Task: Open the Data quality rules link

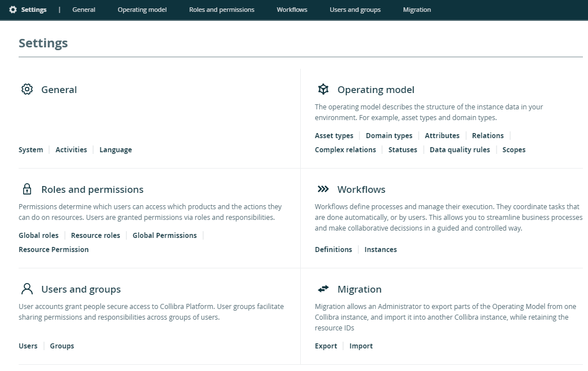Action: pyautogui.click(x=459, y=149)
